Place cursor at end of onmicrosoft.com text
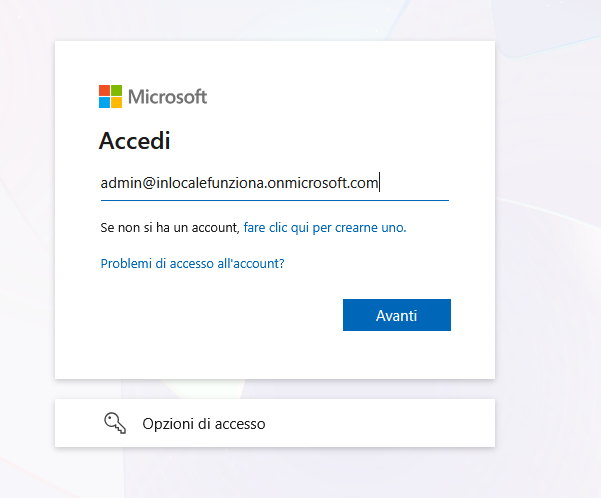 pyautogui.click(x=379, y=183)
